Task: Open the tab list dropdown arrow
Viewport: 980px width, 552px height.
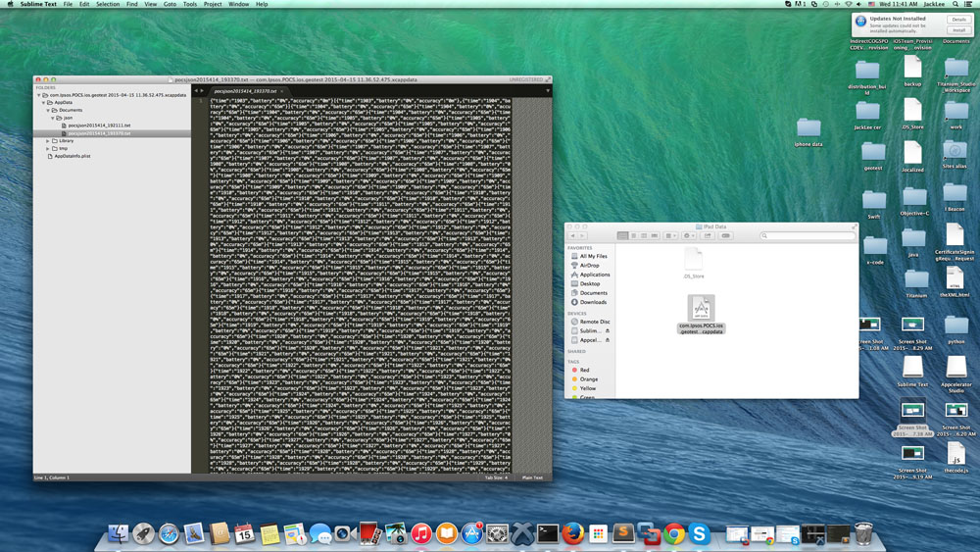Action: pos(548,91)
